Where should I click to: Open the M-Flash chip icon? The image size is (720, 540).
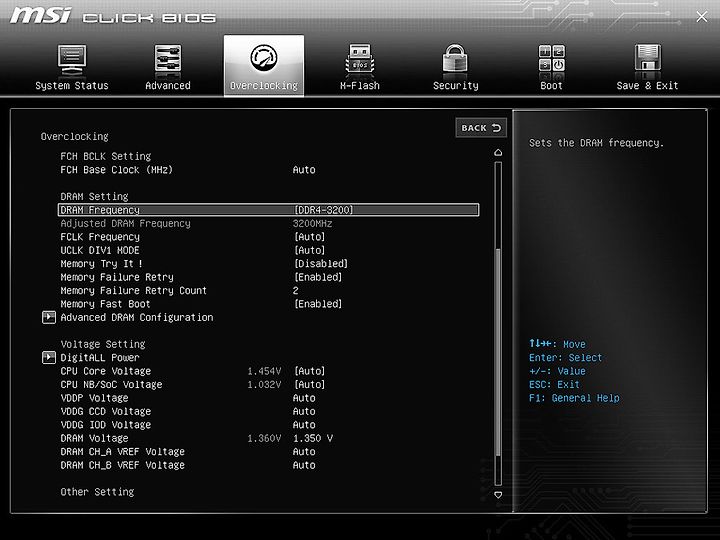point(360,60)
